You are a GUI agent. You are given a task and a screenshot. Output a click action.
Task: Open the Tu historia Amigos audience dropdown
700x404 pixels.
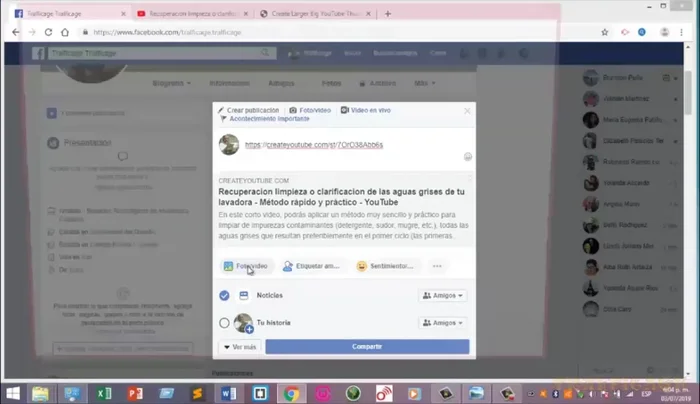pyautogui.click(x=443, y=323)
